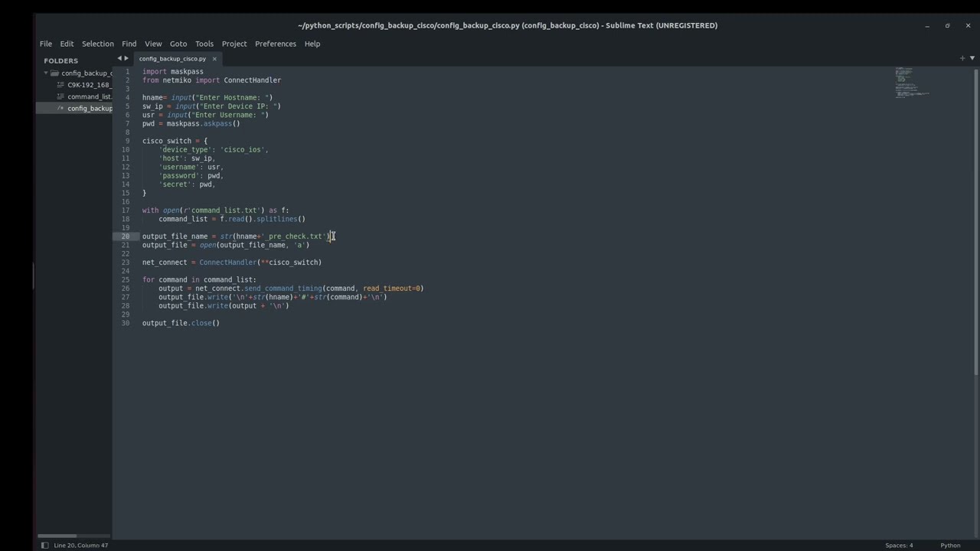Click the config_backup_cisco folder icon
Viewport: 980px width, 551px height.
click(x=54, y=73)
